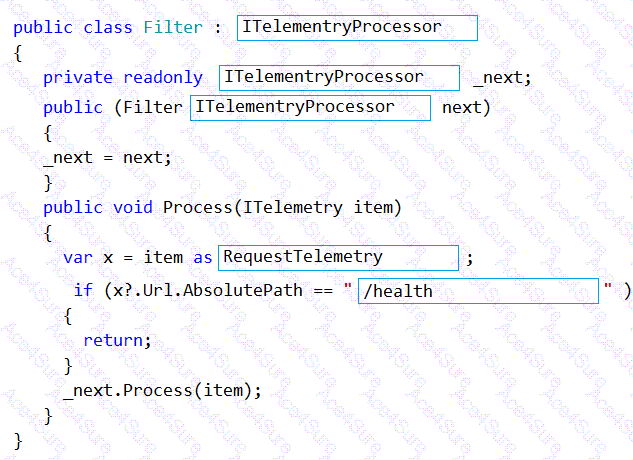
Task: Click the 'if' keyword
Action: coord(83,291)
